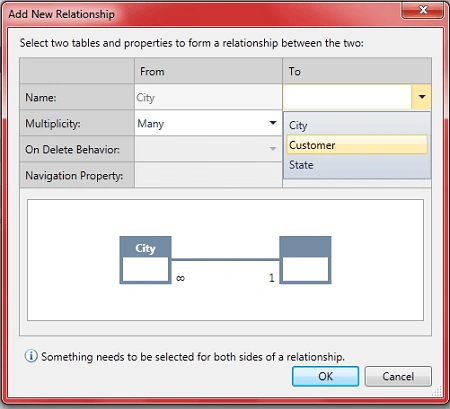Grab the resize grip at the dialog corner

[x=437, y=391]
